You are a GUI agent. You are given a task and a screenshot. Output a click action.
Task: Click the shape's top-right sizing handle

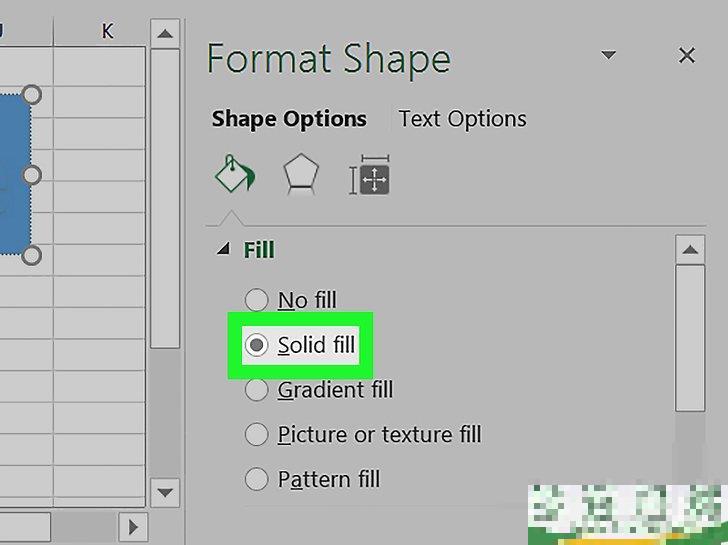click(x=31, y=95)
